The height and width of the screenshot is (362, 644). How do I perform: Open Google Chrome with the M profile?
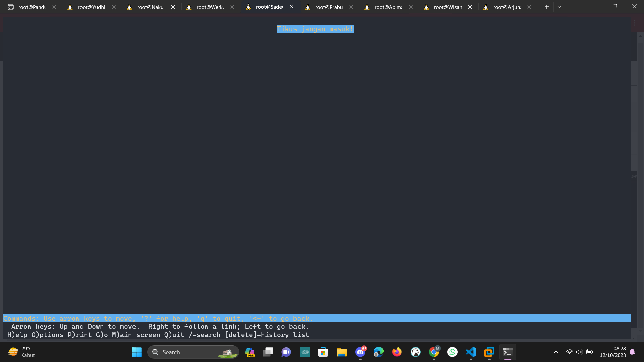(x=434, y=352)
